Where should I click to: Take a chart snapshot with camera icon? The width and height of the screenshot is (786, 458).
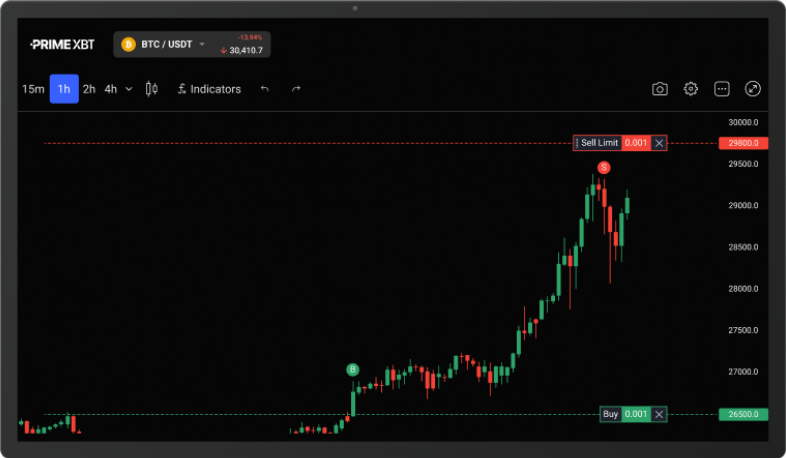pos(660,89)
